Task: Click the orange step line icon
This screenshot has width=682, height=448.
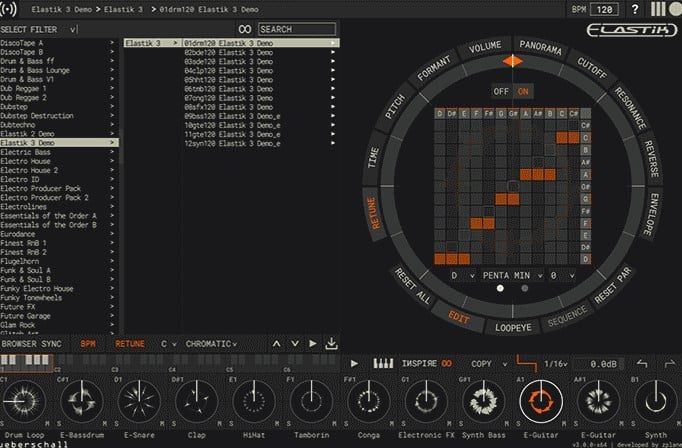Action: 526,363
